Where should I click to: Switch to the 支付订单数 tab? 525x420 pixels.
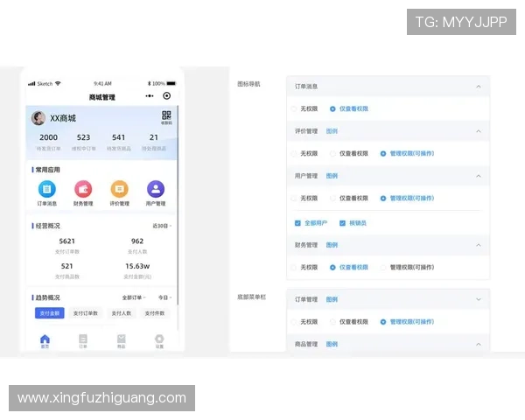[x=86, y=313]
